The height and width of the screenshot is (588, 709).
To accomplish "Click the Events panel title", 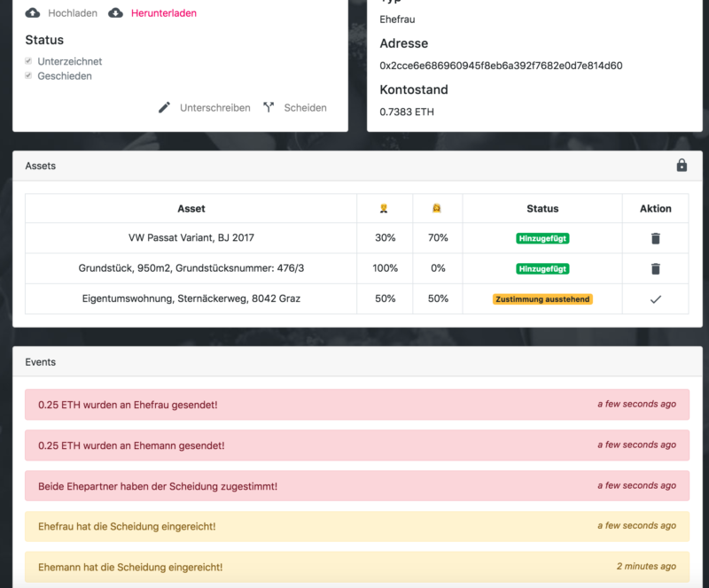I will click(x=40, y=362).
